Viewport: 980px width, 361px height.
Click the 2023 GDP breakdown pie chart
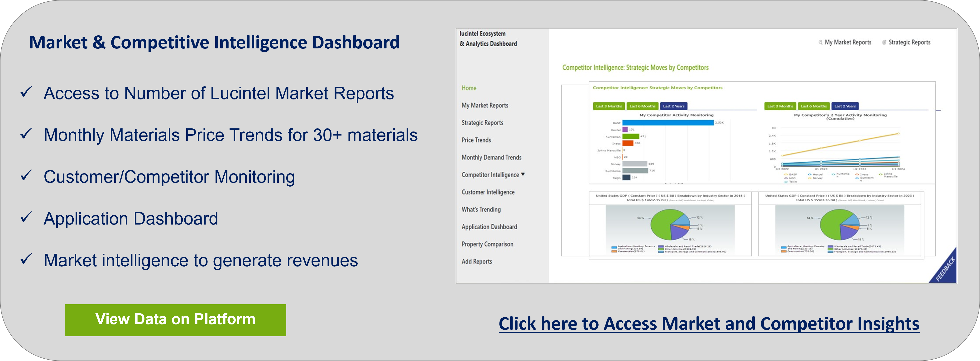[840, 224]
